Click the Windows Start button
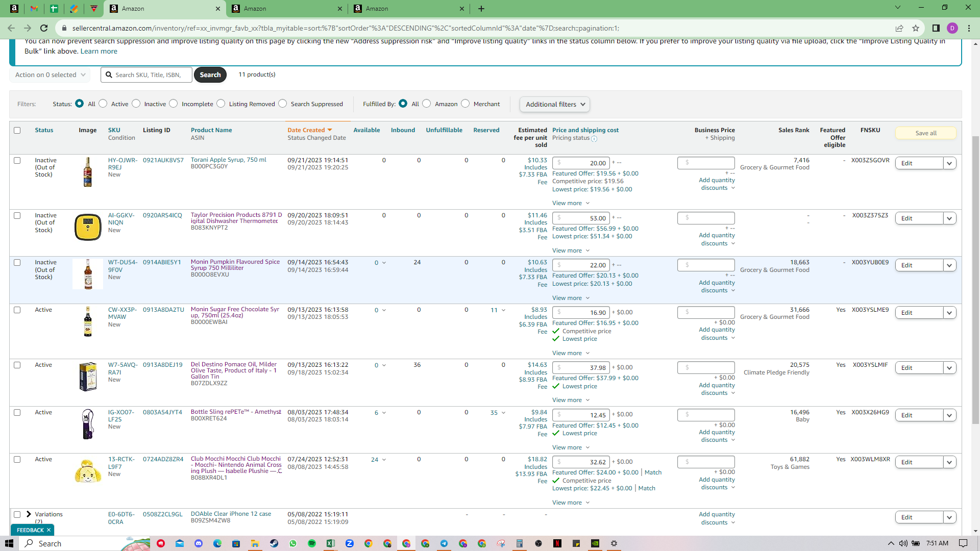 [9, 543]
